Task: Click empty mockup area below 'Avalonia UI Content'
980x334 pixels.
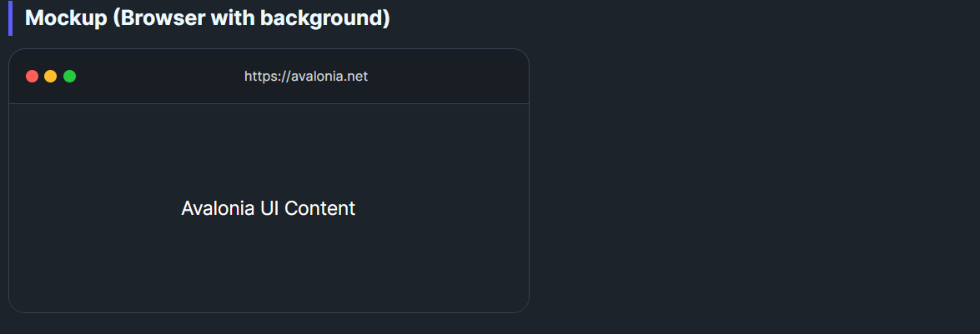Action: 268,267
